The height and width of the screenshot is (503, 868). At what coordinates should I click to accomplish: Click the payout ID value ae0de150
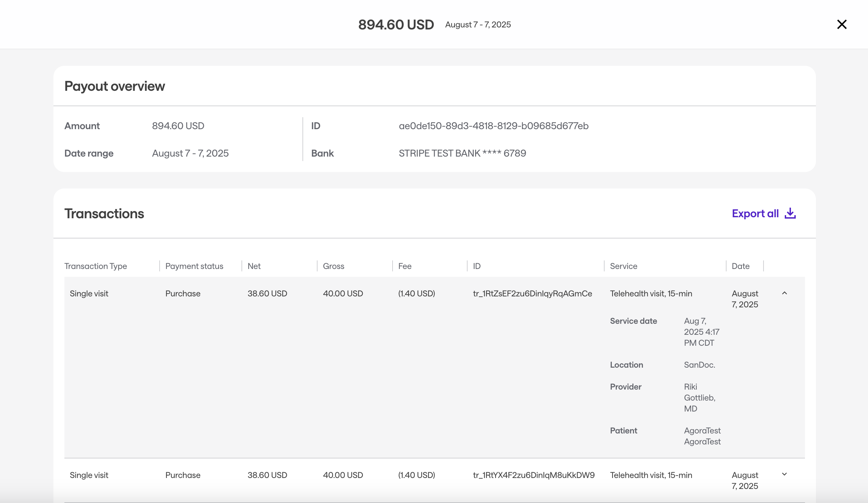(493, 126)
